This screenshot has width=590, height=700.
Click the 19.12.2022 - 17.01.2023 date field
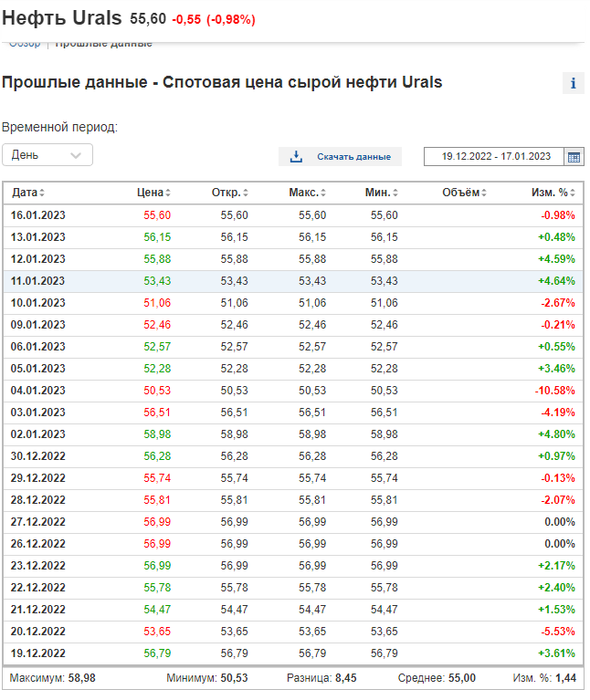494,157
